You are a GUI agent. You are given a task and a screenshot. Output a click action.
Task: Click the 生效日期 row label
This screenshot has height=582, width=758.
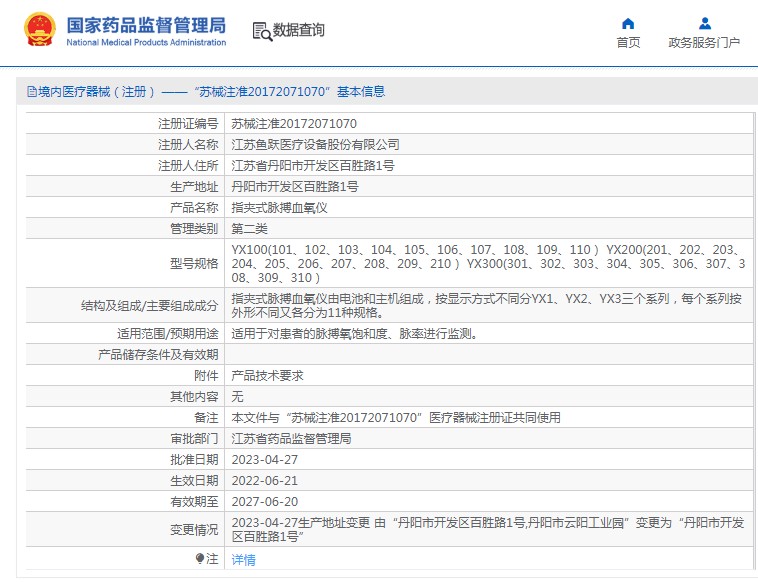(194, 480)
